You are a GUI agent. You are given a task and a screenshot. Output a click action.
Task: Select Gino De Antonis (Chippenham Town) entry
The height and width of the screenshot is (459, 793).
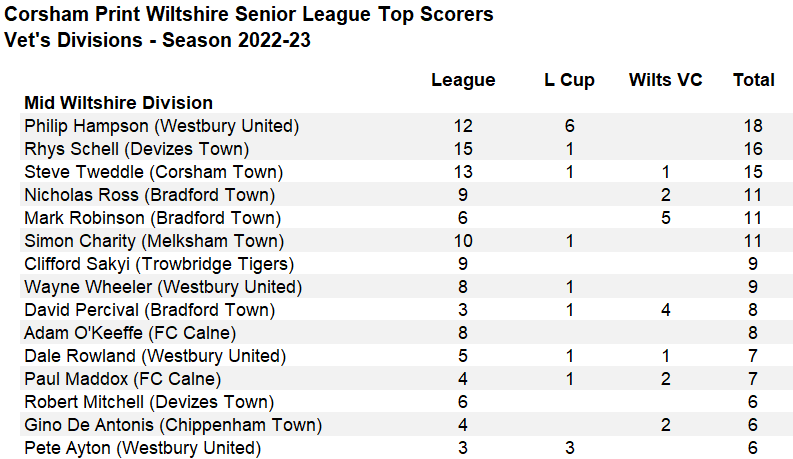coord(166,425)
